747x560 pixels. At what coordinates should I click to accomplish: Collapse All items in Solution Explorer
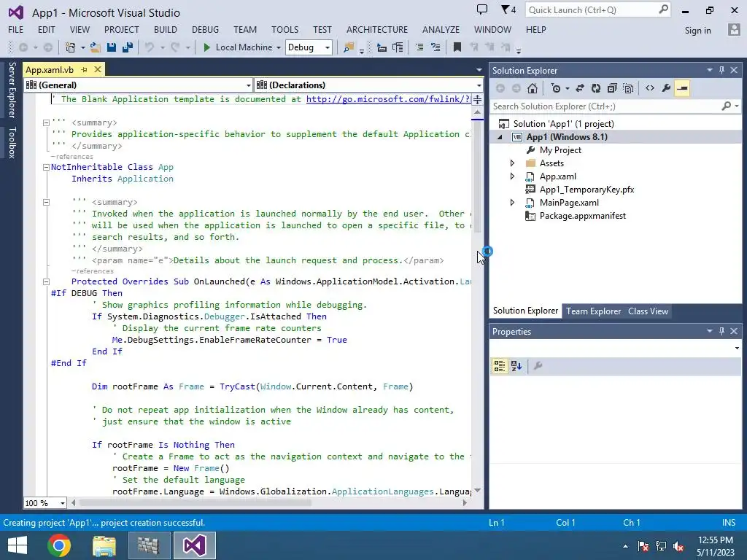pyautogui.click(x=612, y=88)
